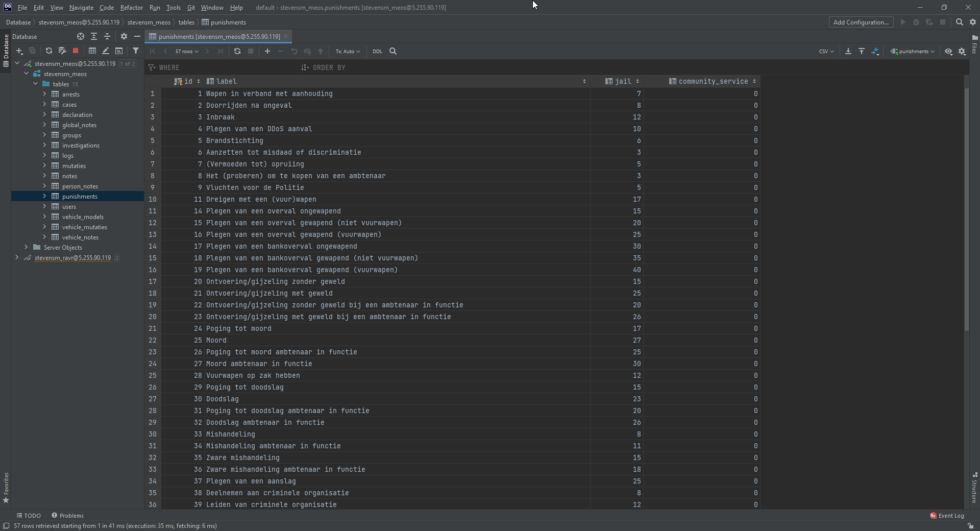The height and width of the screenshot is (531, 980).
Task: Click the Add Configuration button
Action: click(x=861, y=22)
